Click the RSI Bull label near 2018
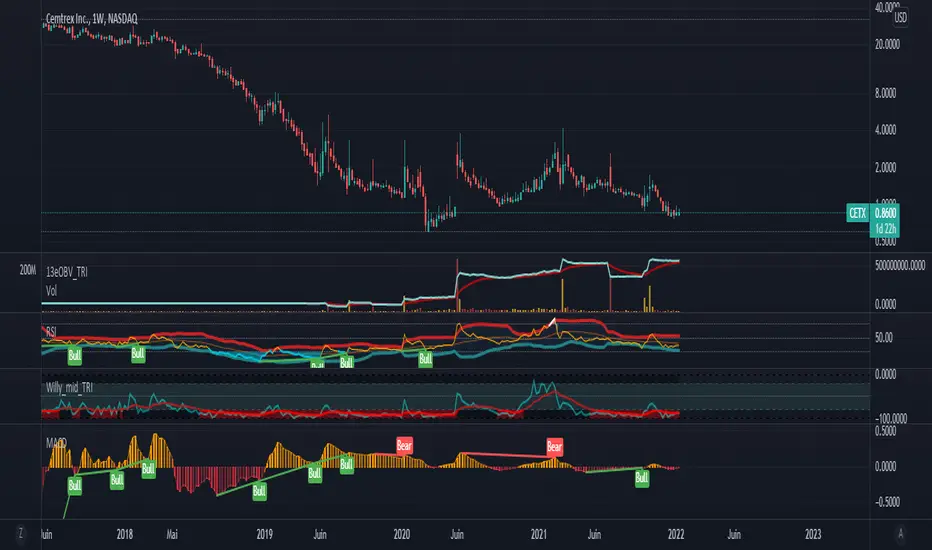The image size is (932, 550). click(x=138, y=354)
